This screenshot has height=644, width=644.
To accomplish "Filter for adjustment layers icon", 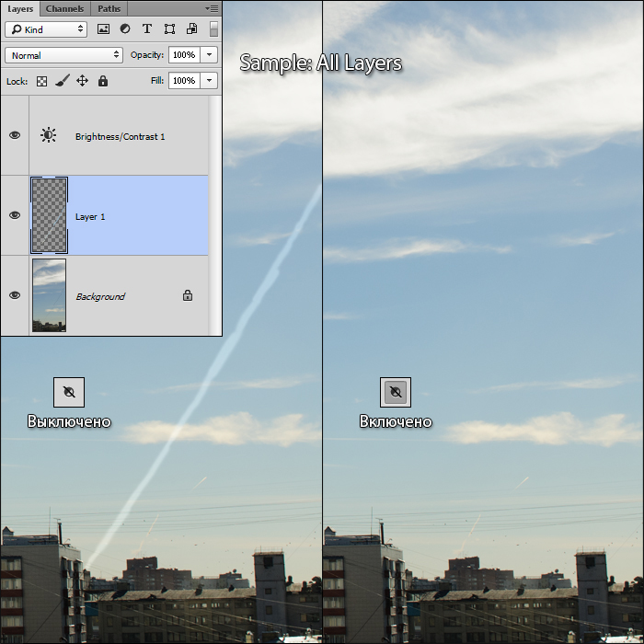I will pyautogui.click(x=125, y=29).
